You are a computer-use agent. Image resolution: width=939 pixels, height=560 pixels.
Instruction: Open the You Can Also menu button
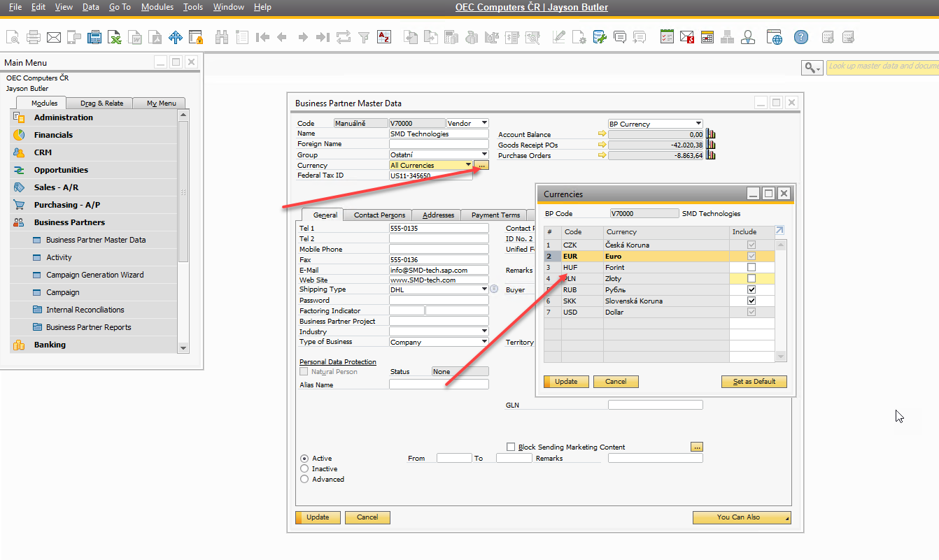742,517
